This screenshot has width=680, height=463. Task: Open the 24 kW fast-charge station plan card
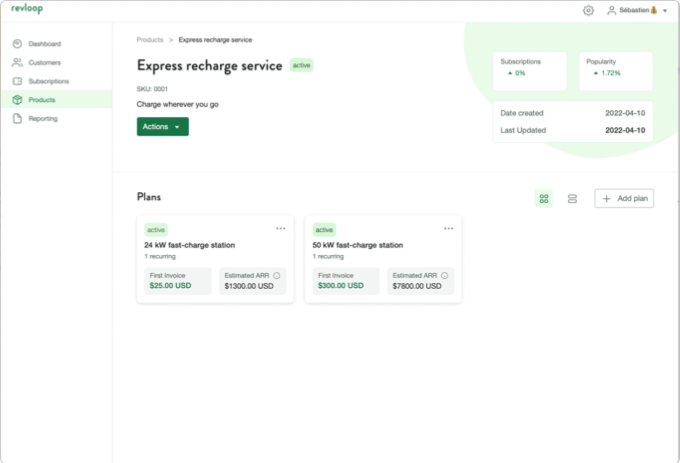click(x=190, y=245)
